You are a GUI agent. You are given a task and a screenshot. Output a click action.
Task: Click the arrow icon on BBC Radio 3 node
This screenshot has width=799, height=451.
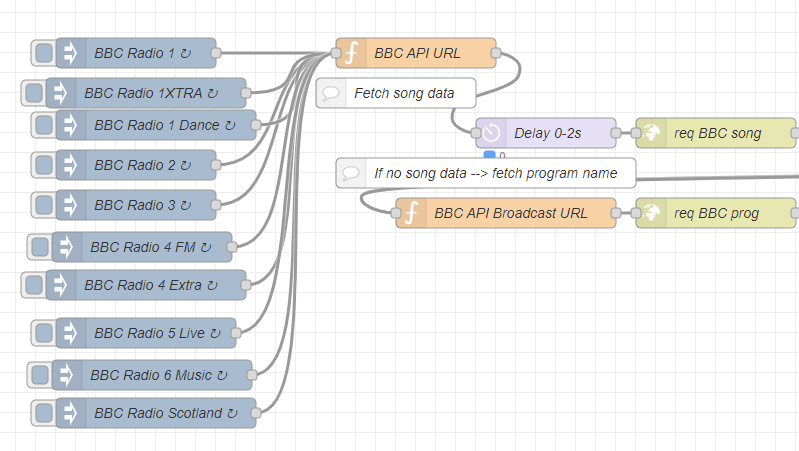pos(70,205)
